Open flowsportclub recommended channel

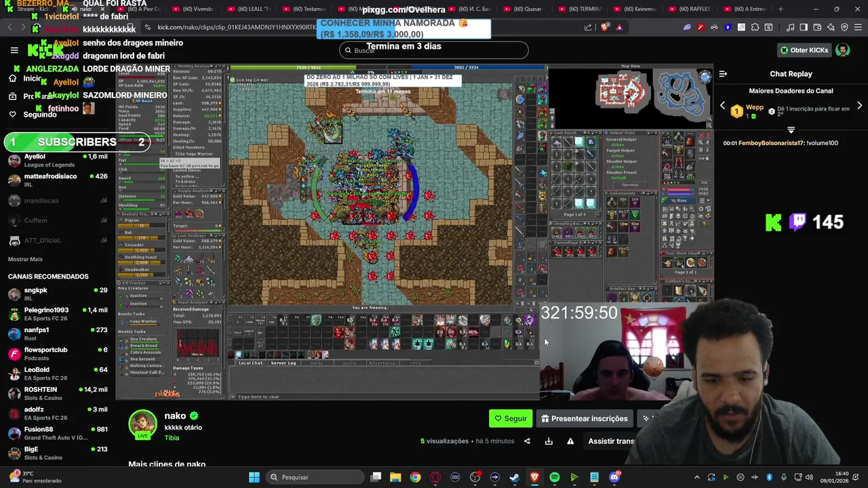tap(58, 354)
